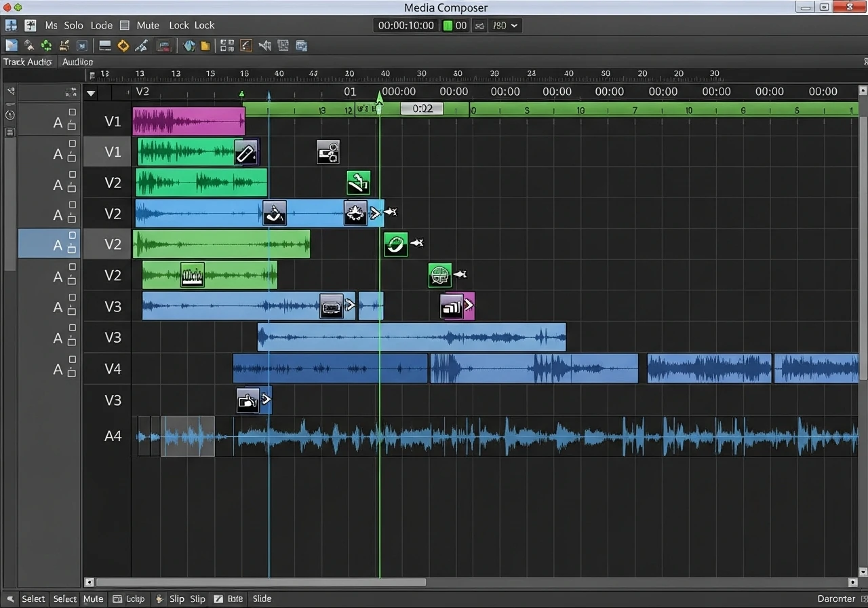
Task: Toggle Mute in the top toolbar
Action: click(x=148, y=25)
